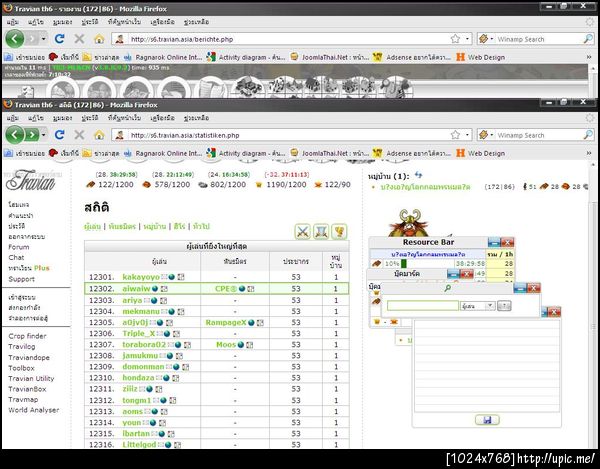Open the Crop finder link
Viewport: 600px width, 469px height.
(x=27, y=336)
